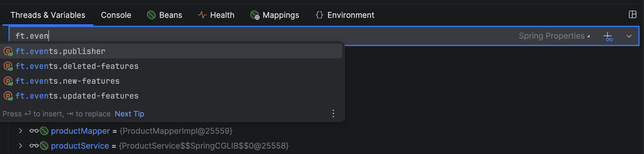Open the three-dot completion popup options
Image resolution: width=644 pixels, height=154 pixels.
click(333, 114)
